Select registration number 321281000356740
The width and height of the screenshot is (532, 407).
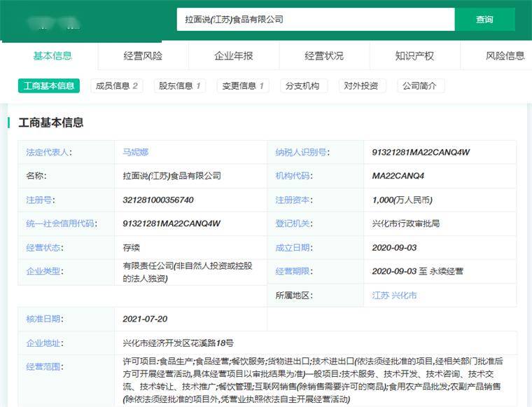click(x=158, y=200)
